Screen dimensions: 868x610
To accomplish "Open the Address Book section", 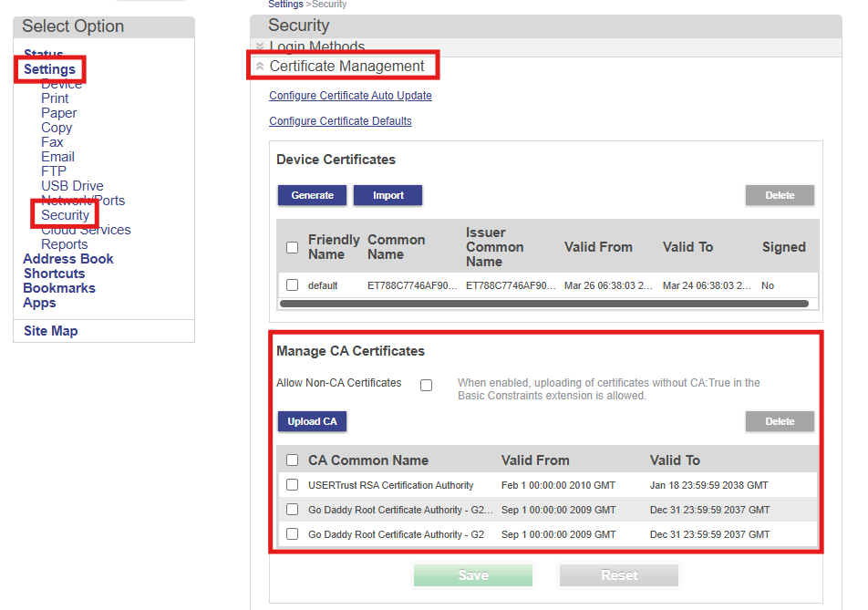I will click(68, 259).
